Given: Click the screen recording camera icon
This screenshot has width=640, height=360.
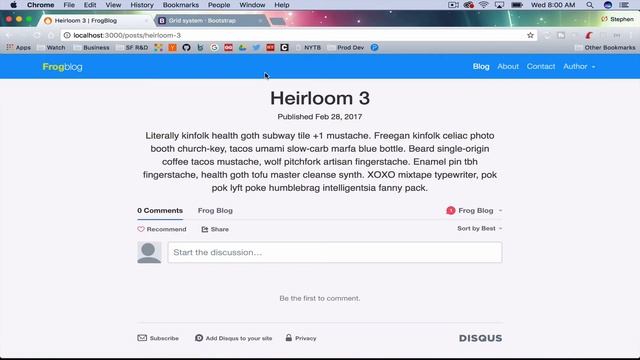Looking at the screenshot, I should [453, 5].
